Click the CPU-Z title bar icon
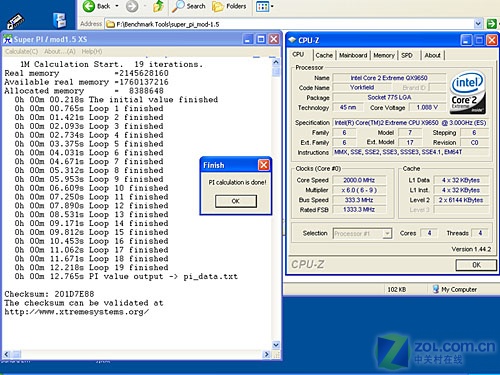500x375 pixels. click(292, 40)
